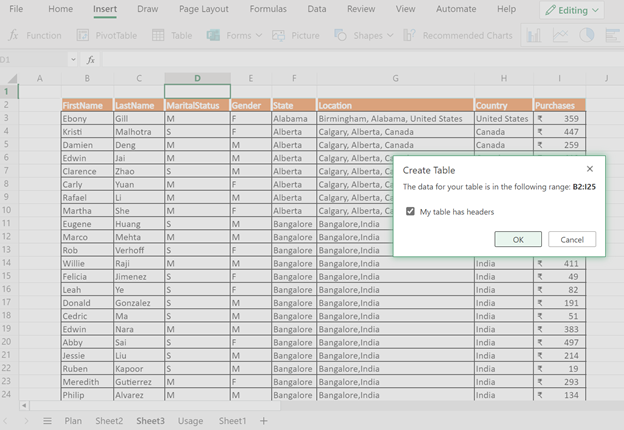Click cell containing Verhoff
Image resolution: width=624 pixels, height=430 pixels.
coord(139,250)
